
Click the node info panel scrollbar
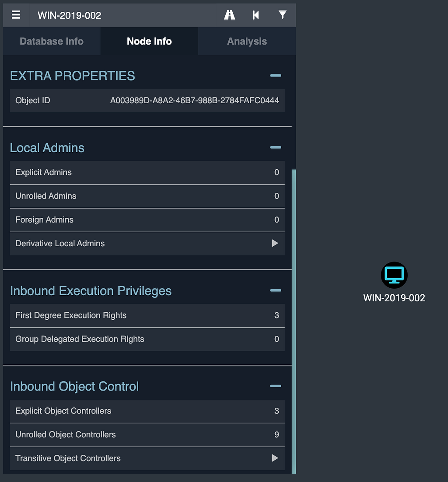(x=294, y=321)
